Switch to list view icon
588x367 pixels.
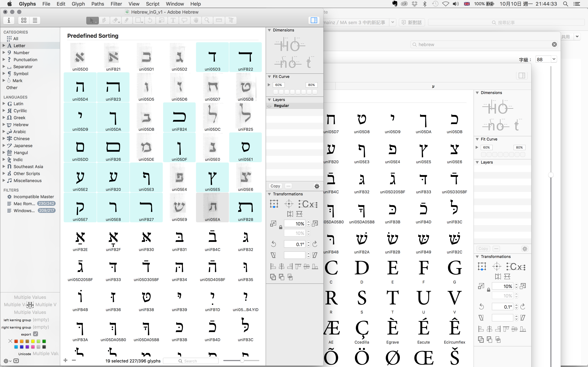(35, 20)
